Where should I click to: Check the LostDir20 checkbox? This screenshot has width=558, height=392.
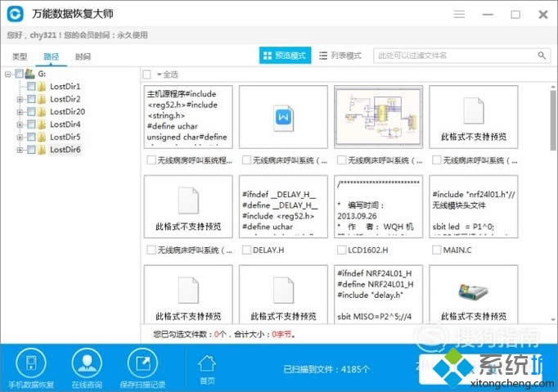pyautogui.click(x=31, y=112)
